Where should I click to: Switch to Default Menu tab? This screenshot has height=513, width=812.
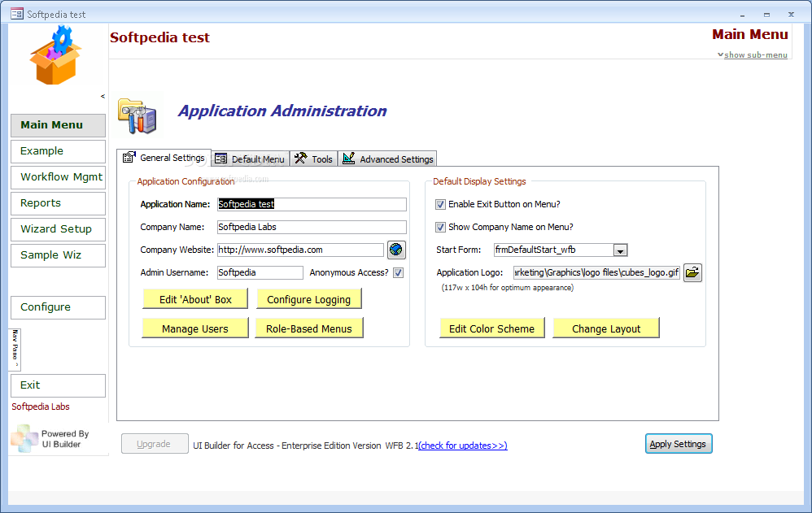tap(250, 159)
